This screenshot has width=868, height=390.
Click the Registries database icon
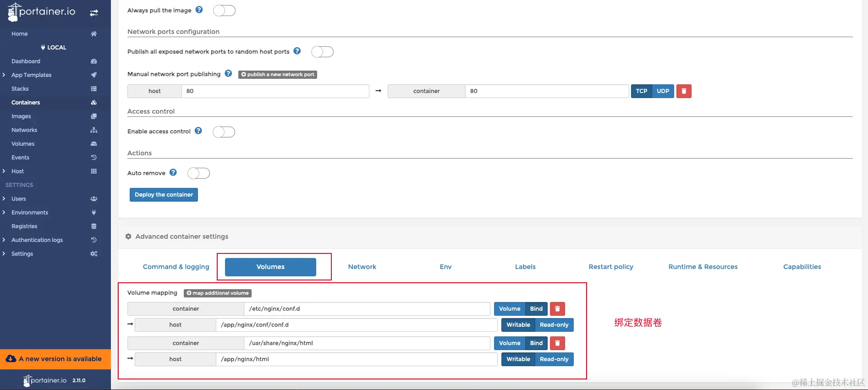click(94, 226)
